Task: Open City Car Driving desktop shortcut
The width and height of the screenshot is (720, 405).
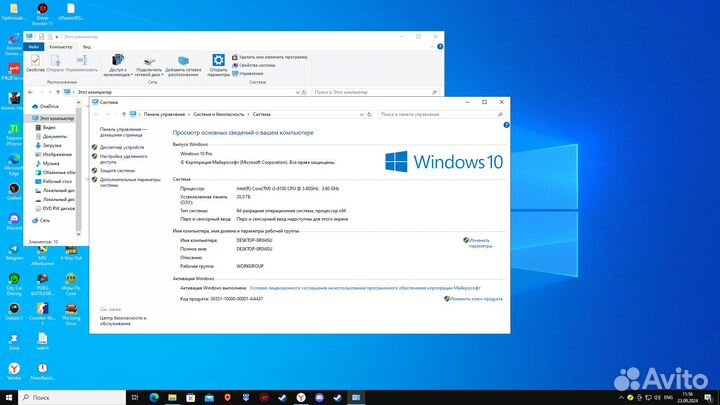Action: (x=14, y=284)
